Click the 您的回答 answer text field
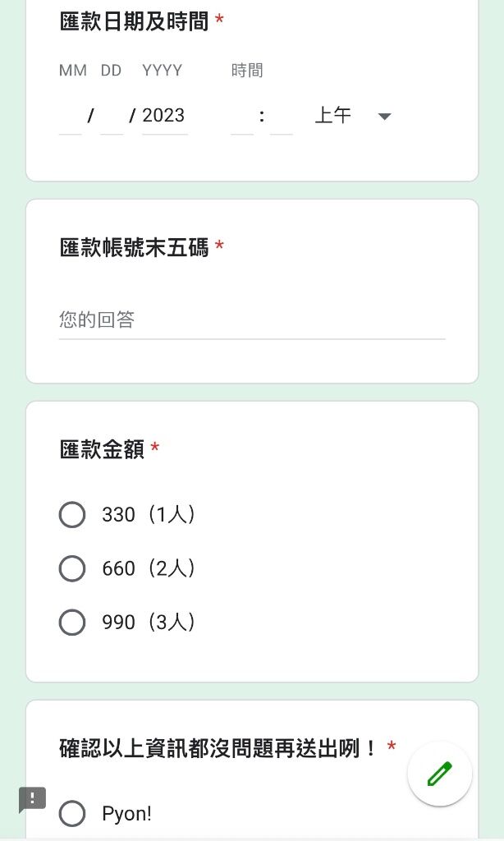The height and width of the screenshot is (841, 504). (x=252, y=320)
